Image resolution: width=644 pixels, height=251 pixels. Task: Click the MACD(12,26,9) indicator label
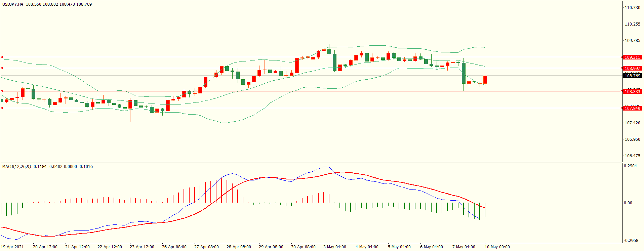click(16, 167)
